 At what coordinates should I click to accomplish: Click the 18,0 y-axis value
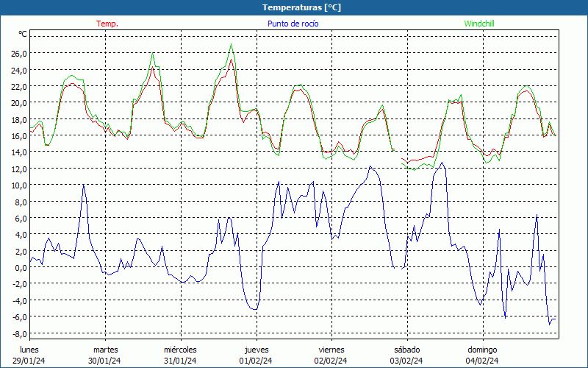pyautogui.click(x=19, y=119)
